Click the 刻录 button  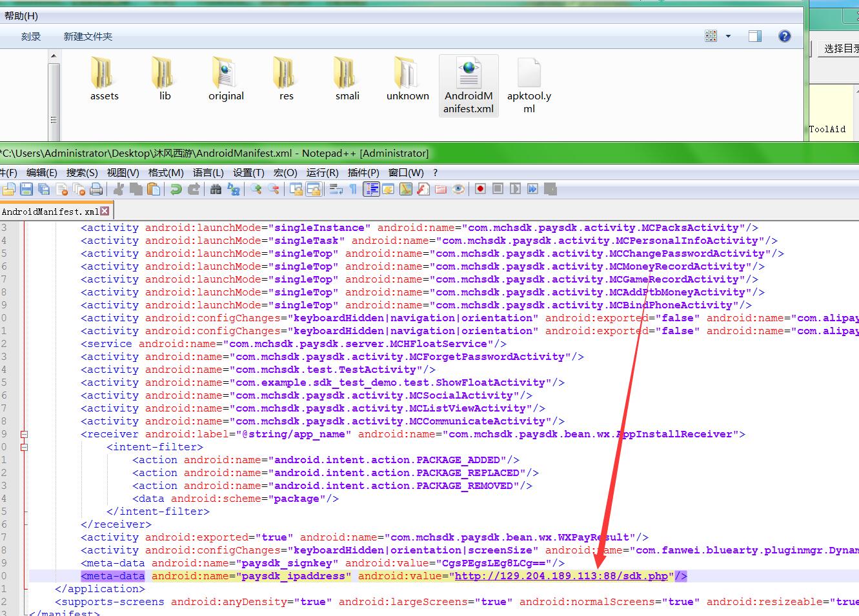31,37
